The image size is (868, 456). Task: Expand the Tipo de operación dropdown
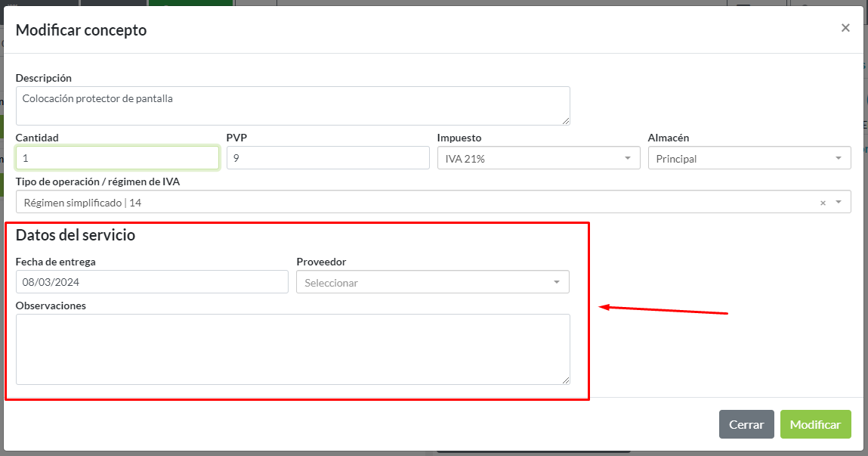838,203
